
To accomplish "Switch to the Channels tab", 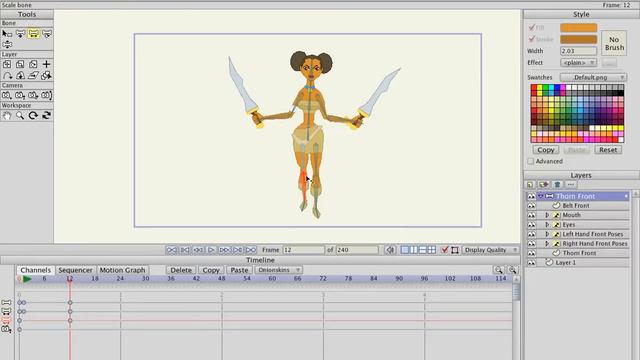I will tap(36, 270).
